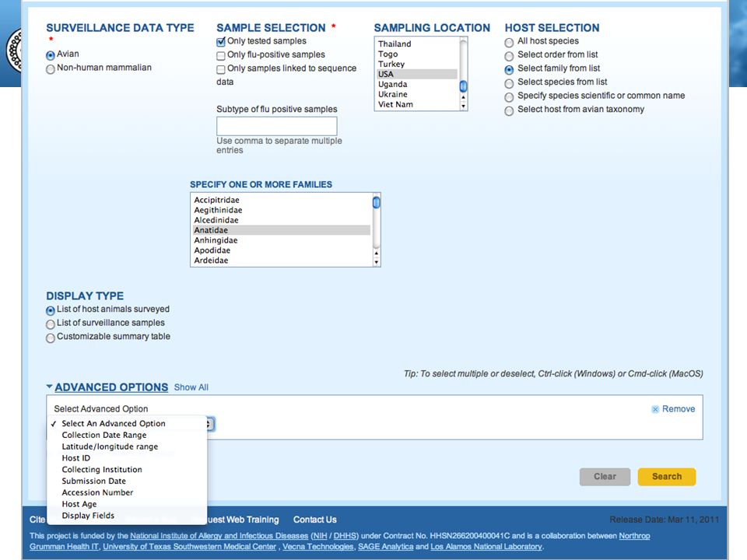Open the DHHS link
This screenshot has height=560, width=747.
click(x=345, y=536)
